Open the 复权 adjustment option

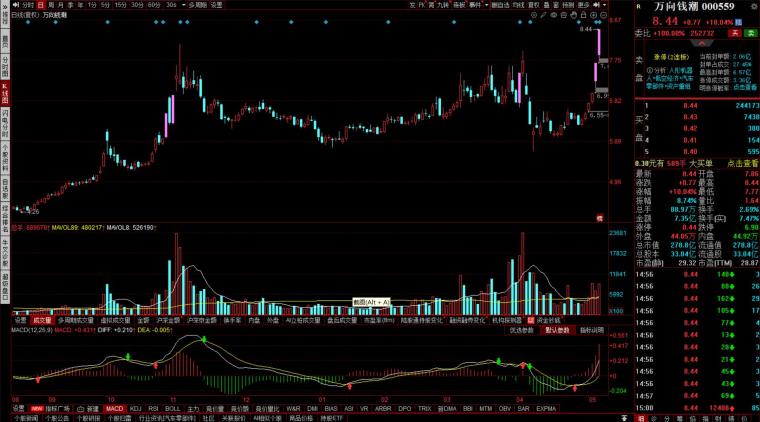point(534,5)
